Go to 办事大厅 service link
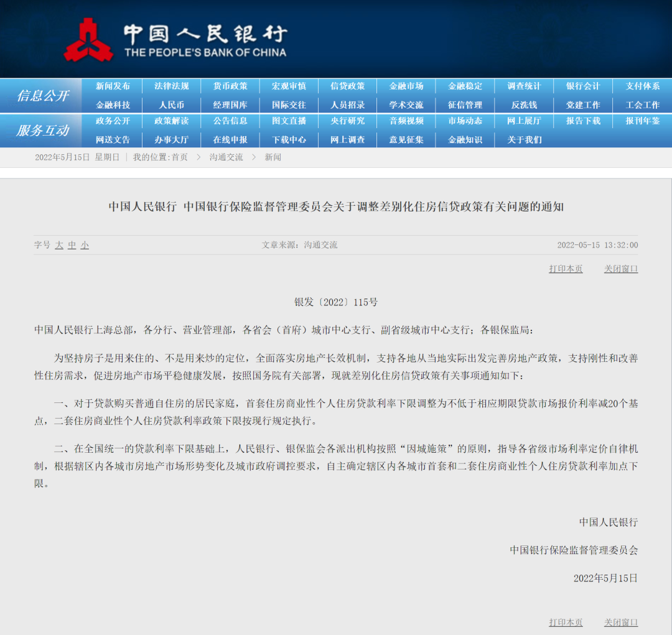 click(x=172, y=140)
